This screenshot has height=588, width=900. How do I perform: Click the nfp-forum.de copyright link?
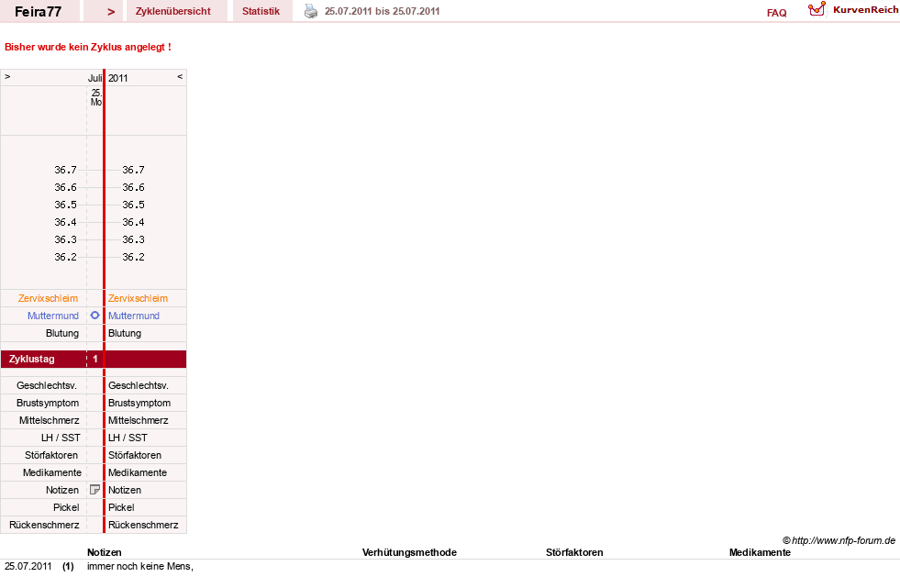(x=839, y=540)
